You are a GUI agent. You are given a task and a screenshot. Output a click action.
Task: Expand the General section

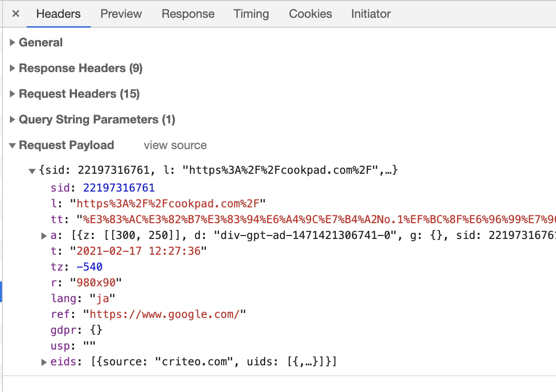(x=12, y=42)
